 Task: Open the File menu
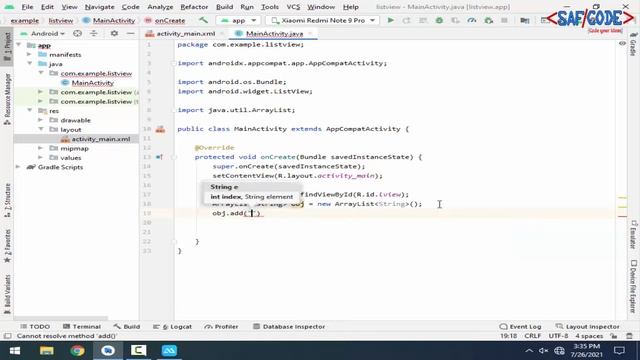tap(27, 7)
